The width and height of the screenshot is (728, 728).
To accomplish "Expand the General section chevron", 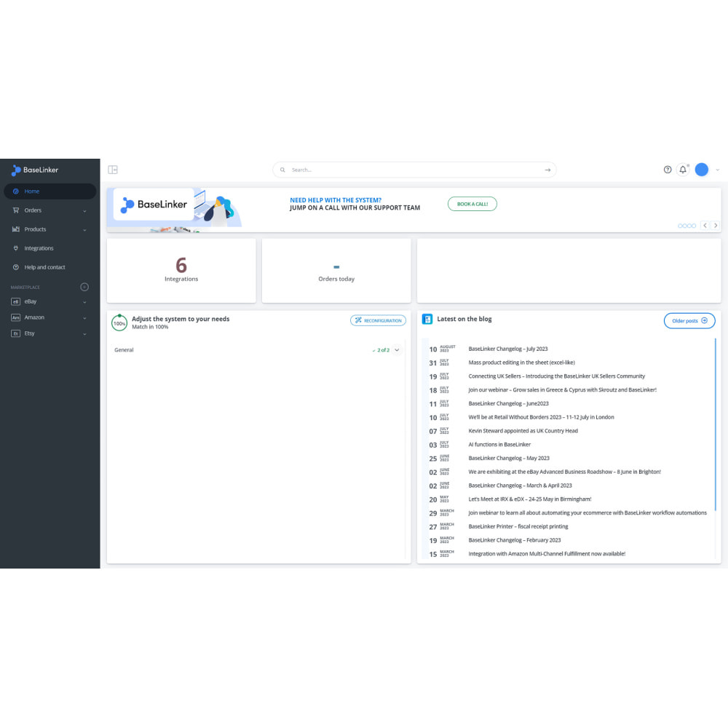I will click(397, 350).
